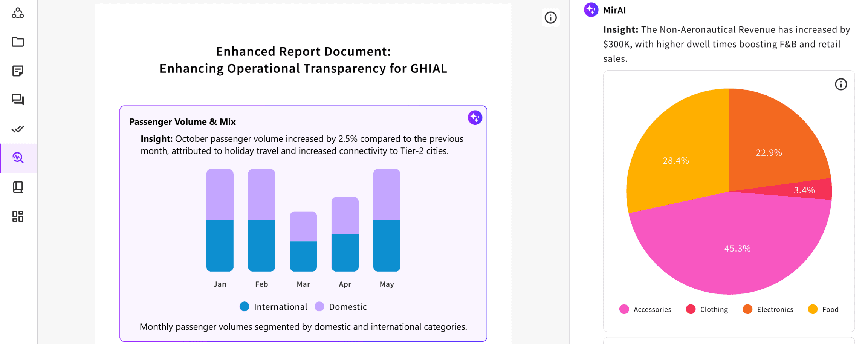Click the MirAI avatar icon in panel header
The height and width of the screenshot is (344, 868).
click(x=591, y=10)
